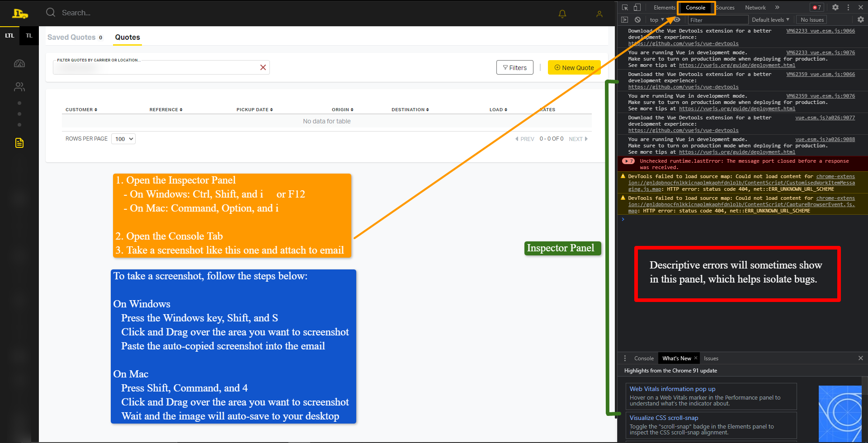This screenshot has height=443, width=868.
Task: Open the top frame context dropdown
Action: click(656, 19)
